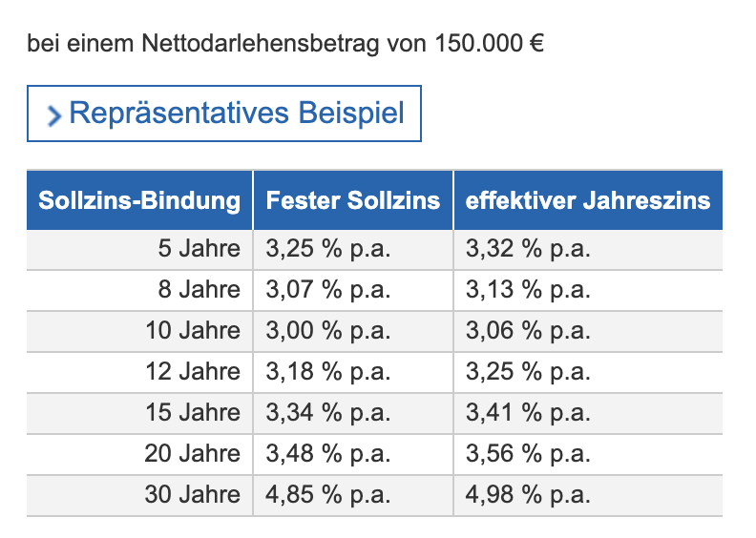Click the Fester Sollzins column header
The width and height of the screenshot is (756, 538).
(353, 200)
